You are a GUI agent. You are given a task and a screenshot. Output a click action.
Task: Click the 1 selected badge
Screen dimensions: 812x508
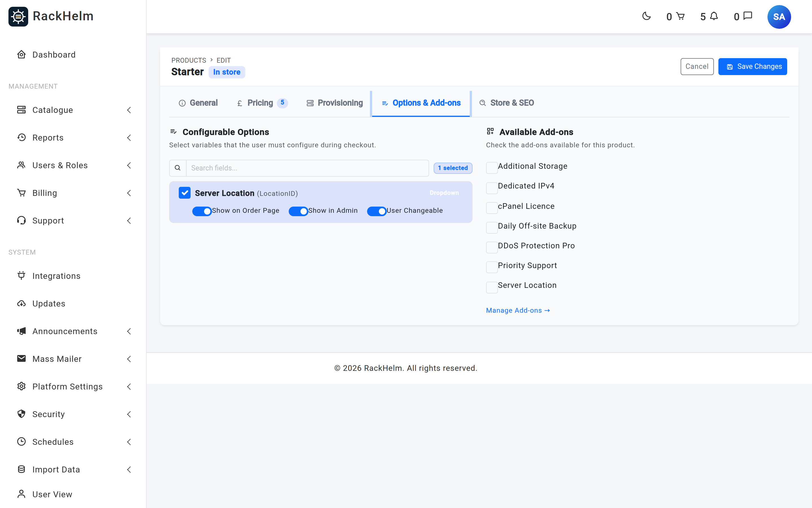[453, 168]
